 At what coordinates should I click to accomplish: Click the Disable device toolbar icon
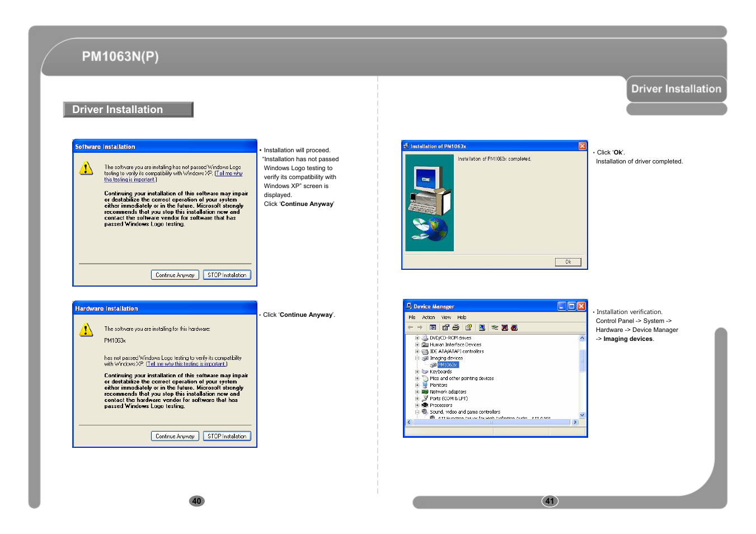click(x=514, y=327)
